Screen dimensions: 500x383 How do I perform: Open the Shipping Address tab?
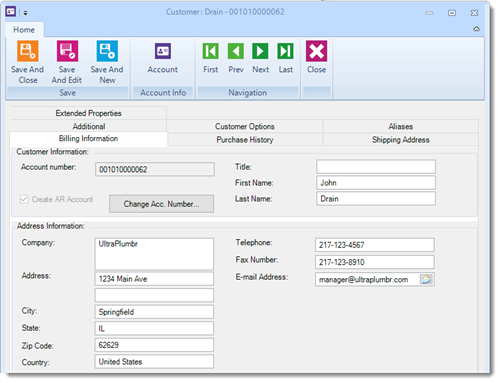(401, 140)
